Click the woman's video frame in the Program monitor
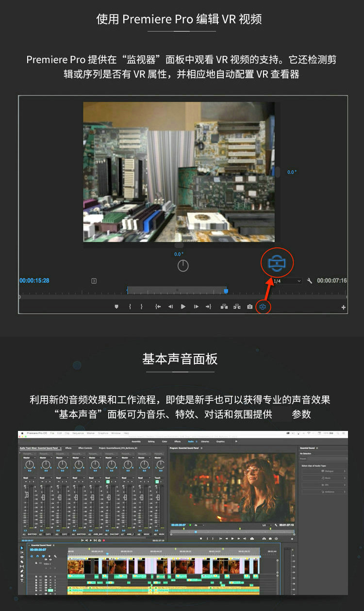This screenshot has width=364, height=611. 232,487
